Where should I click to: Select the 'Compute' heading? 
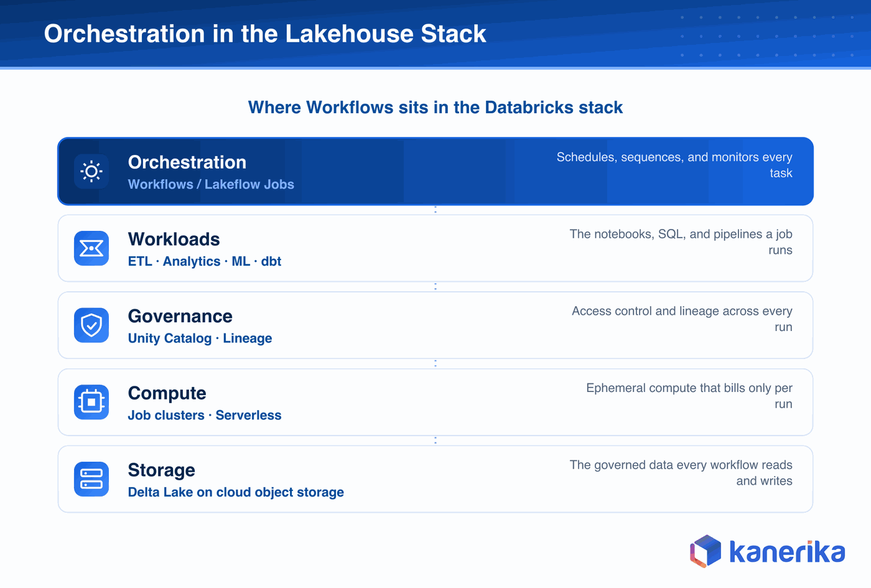tap(167, 393)
